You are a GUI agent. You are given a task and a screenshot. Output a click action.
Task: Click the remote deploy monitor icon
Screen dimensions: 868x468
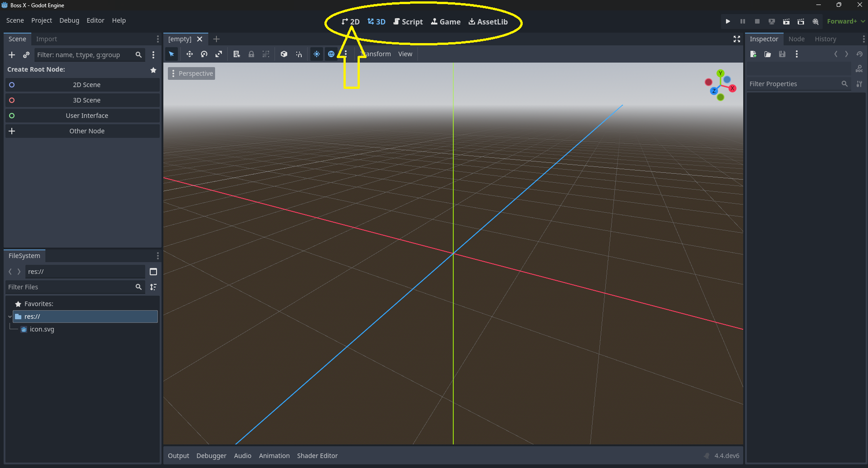[772, 21]
